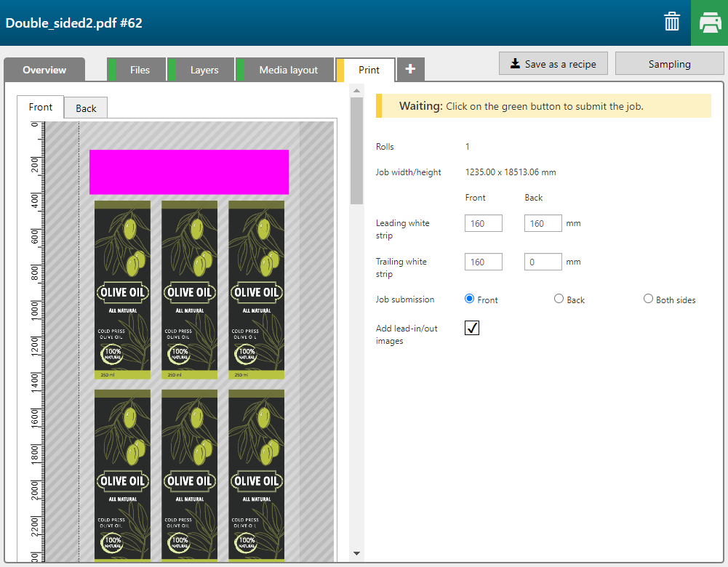Uncheck Add lead-in/out images checkbox
Image resolution: width=728 pixels, height=567 pixels.
472,329
